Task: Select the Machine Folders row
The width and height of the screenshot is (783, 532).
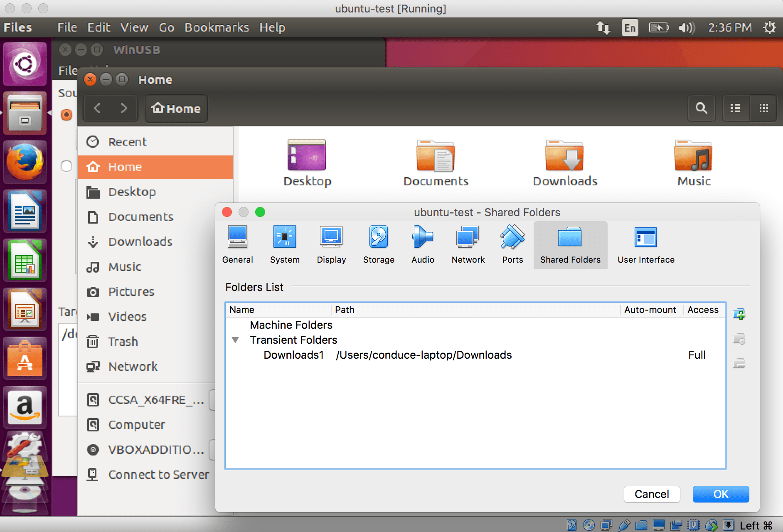Action: click(475, 325)
